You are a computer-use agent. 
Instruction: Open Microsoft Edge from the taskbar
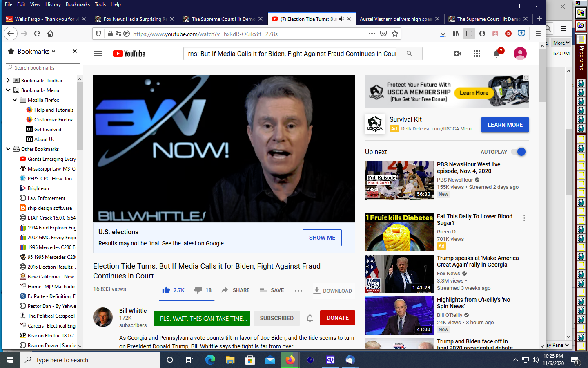210,360
